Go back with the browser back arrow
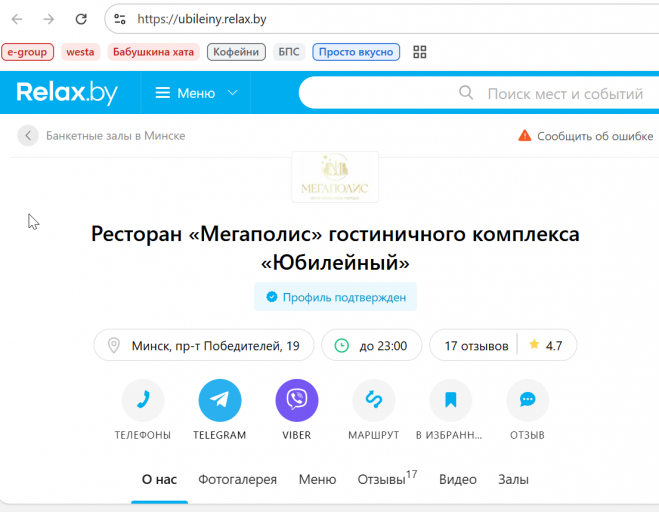The width and height of the screenshot is (659, 512). tap(17, 19)
